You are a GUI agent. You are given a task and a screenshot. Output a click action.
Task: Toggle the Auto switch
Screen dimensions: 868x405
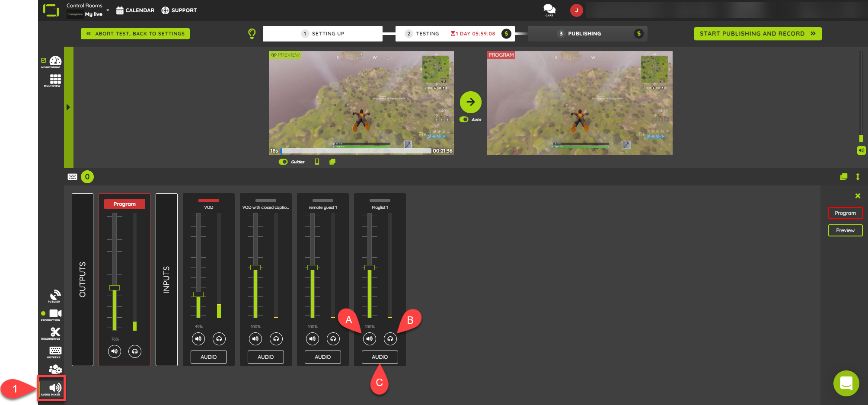(464, 120)
